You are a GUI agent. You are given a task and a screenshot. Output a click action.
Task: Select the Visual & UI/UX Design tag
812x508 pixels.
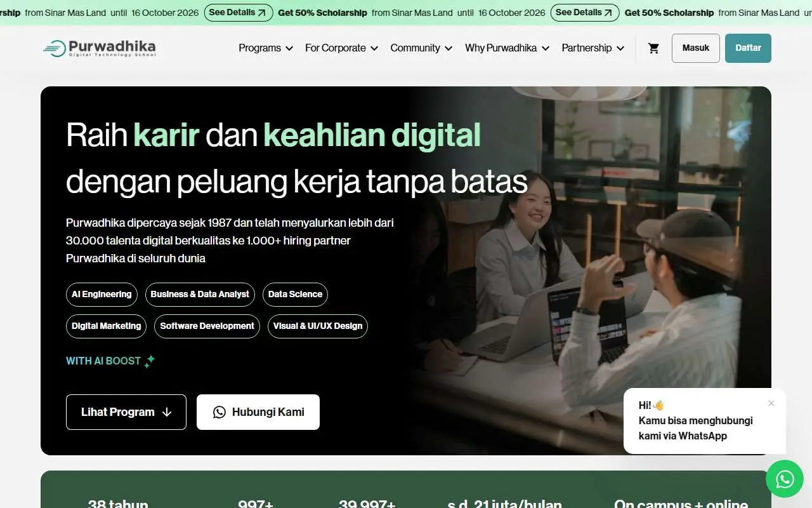[x=318, y=326]
